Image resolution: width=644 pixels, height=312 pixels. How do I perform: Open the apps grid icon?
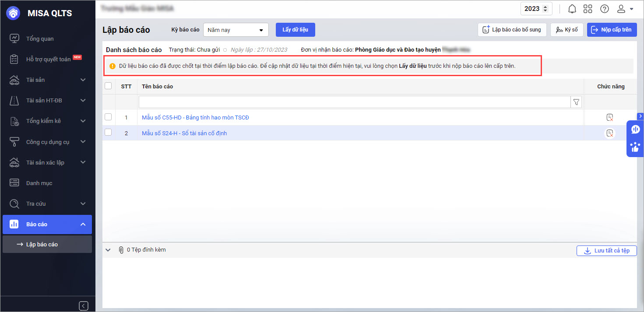(588, 9)
